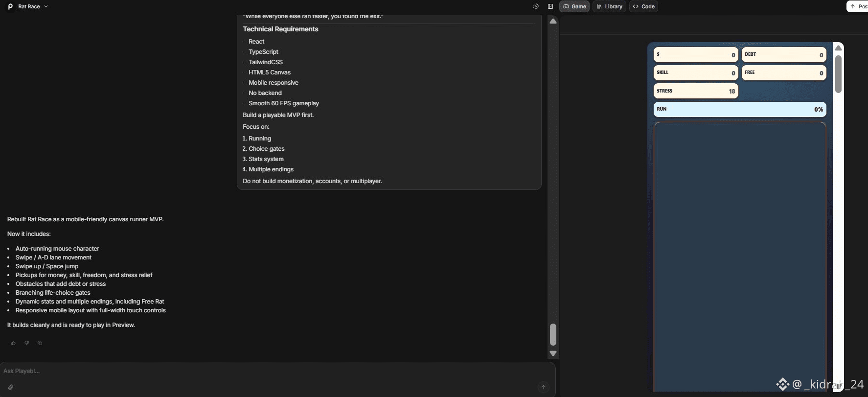Open the version history clock icon

(536, 6)
